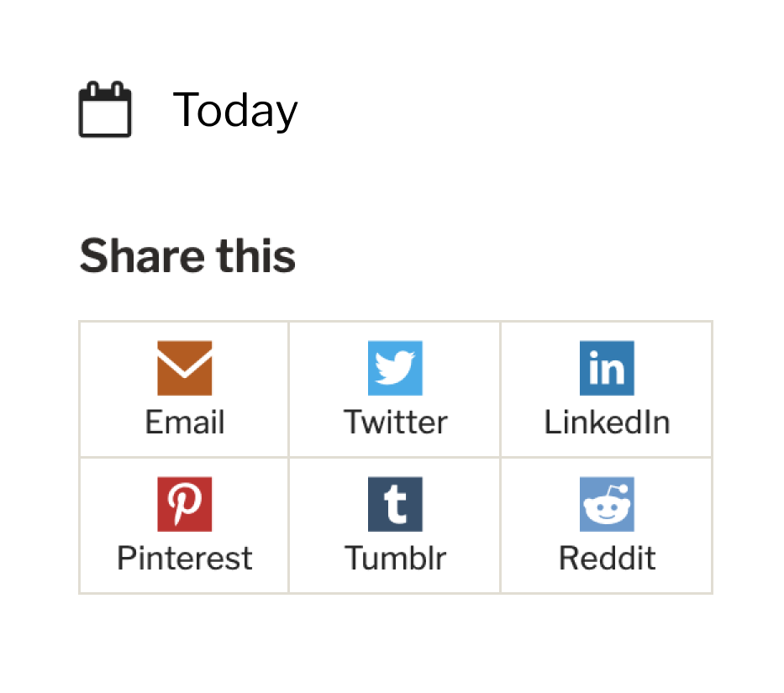The height and width of the screenshot is (693, 784).
Task: Click the red Pinterest logo icon
Action: click(185, 504)
